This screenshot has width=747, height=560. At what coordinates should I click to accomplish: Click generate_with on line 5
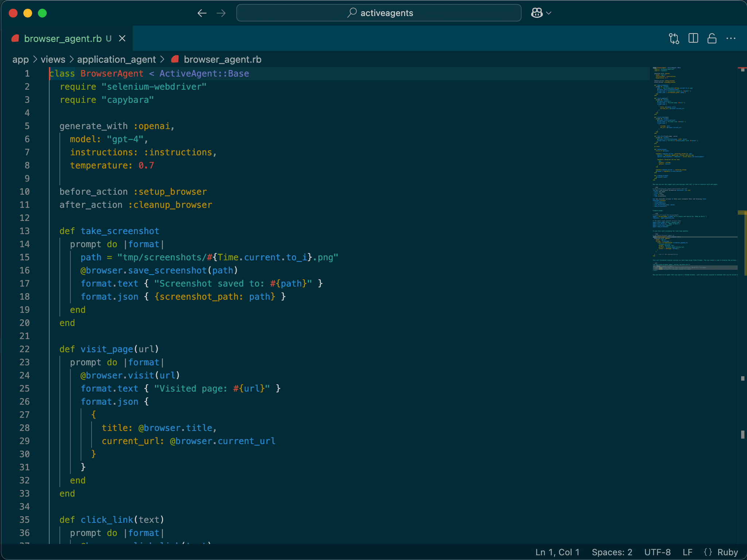(x=93, y=126)
